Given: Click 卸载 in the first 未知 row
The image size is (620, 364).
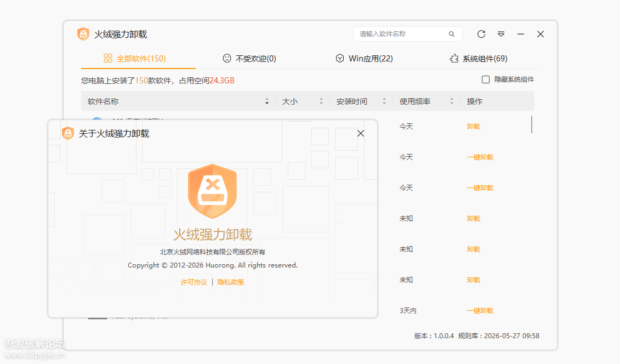Looking at the screenshot, I should [x=473, y=219].
